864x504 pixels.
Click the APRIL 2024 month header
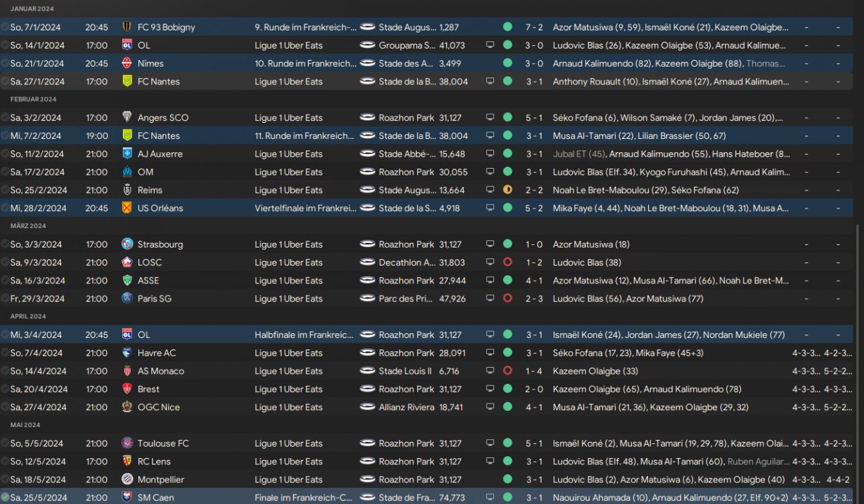coord(28,316)
